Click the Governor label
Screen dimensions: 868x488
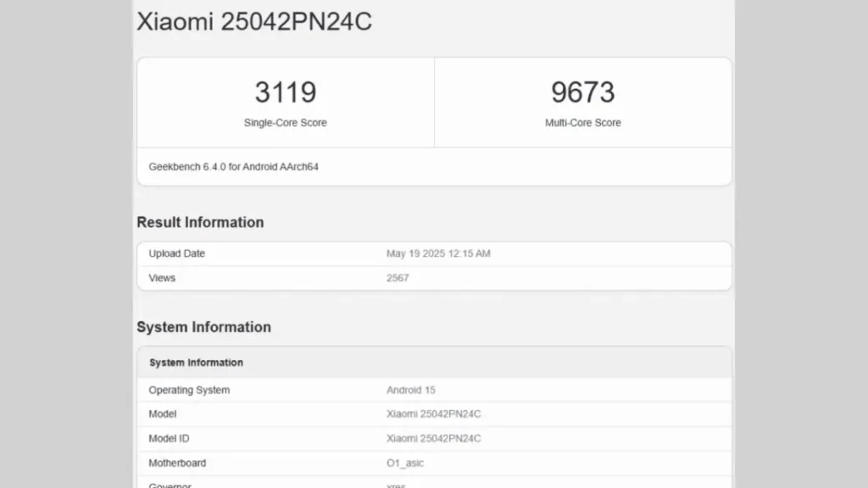point(170,485)
